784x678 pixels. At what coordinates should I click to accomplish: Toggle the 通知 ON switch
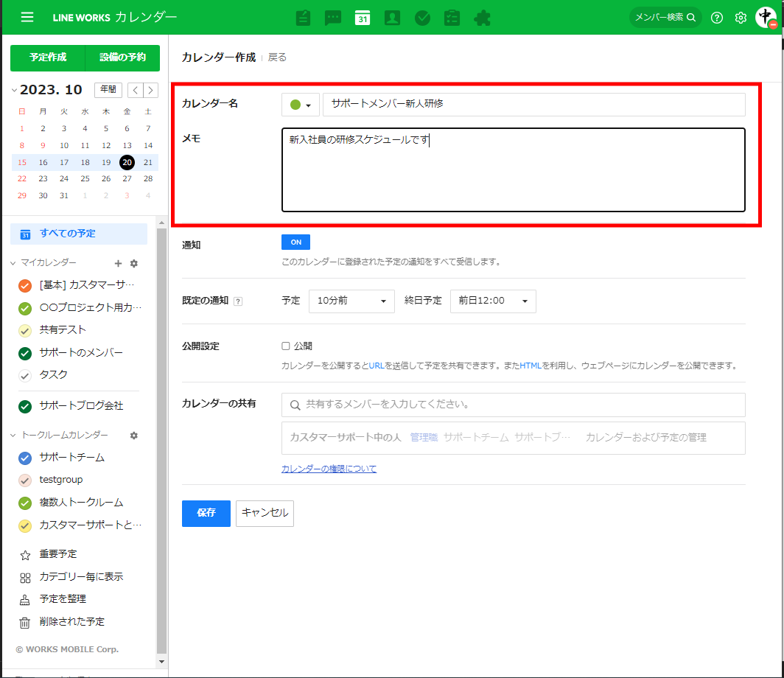[x=295, y=242]
